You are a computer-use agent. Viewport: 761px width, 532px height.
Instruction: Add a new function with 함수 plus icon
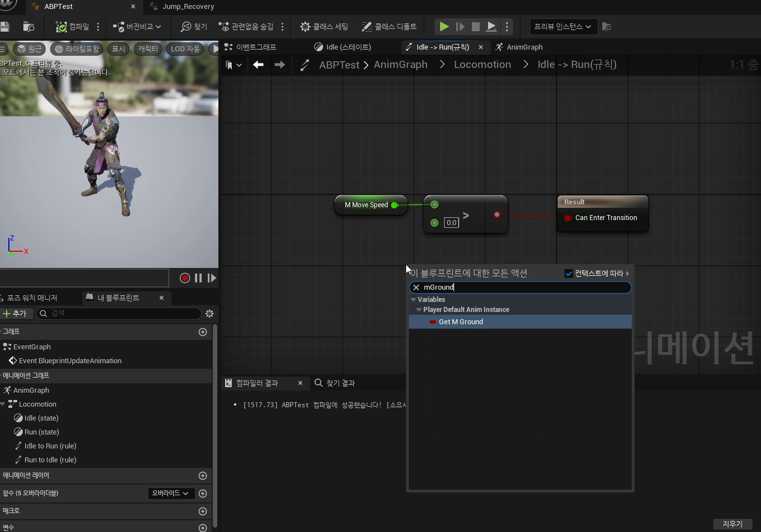click(x=203, y=494)
